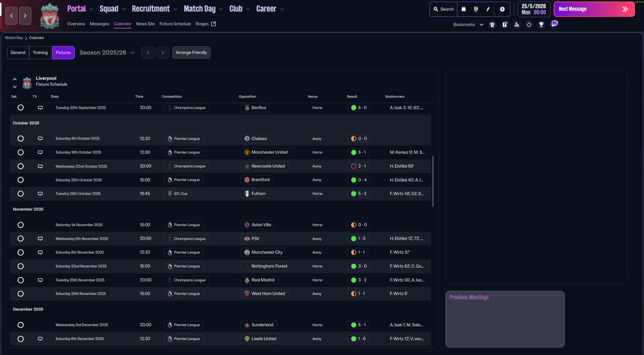Image resolution: width=644 pixels, height=355 pixels.
Task: Click the Leeds United club badge
Action: click(247, 339)
